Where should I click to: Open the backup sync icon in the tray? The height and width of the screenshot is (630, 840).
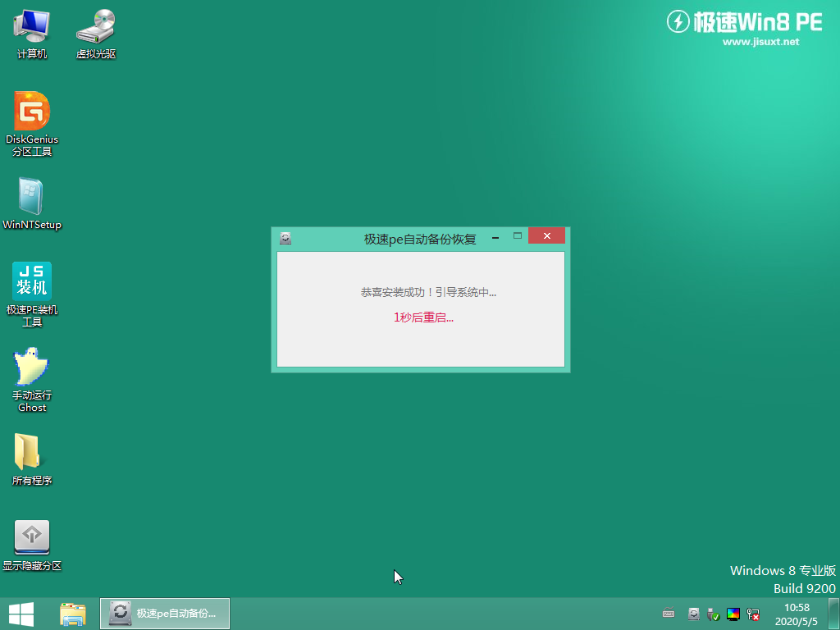point(693,614)
